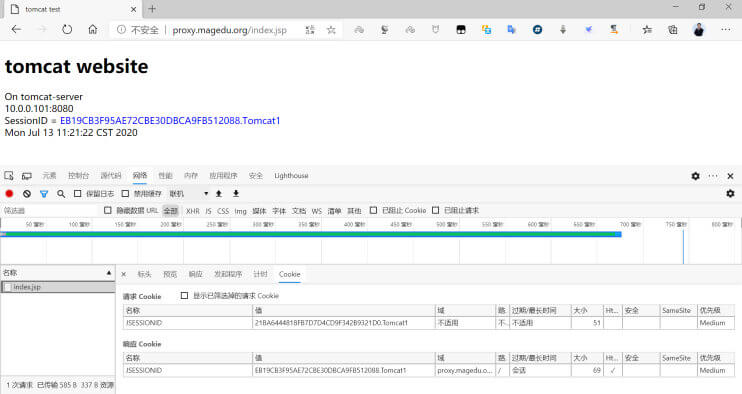
Task: Toggle the network filter funnel icon
Action: coord(44,193)
